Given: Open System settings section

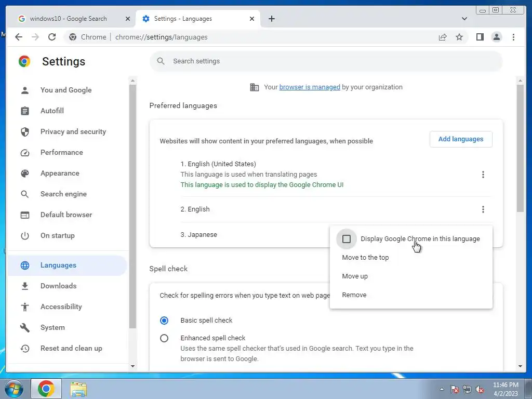Looking at the screenshot, I should (x=66, y=327).
